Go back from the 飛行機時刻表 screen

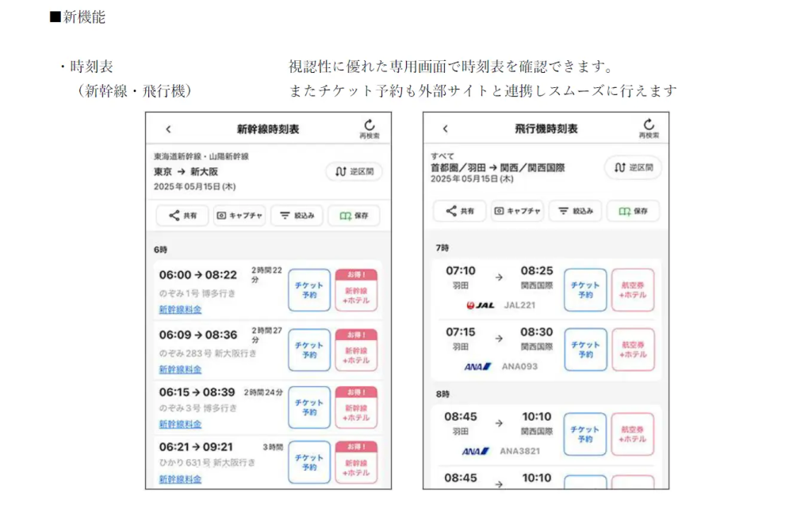tap(445, 128)
